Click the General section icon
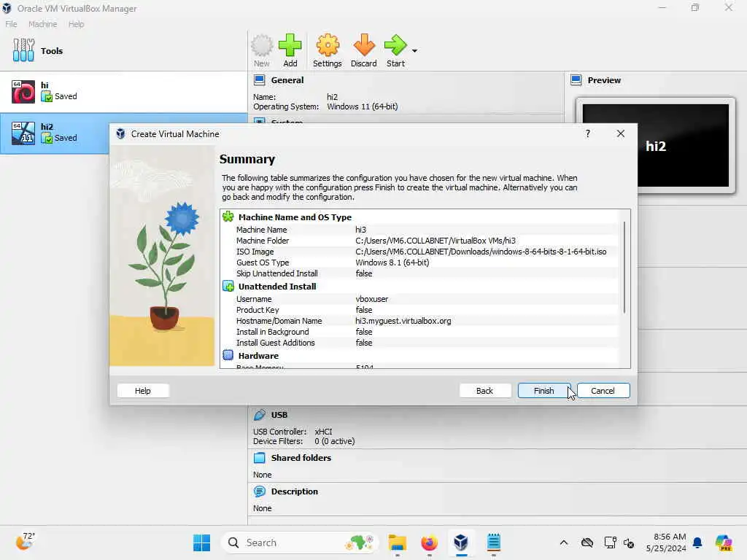Viewport: 747px width, 560px height. (x=259, y=80)
